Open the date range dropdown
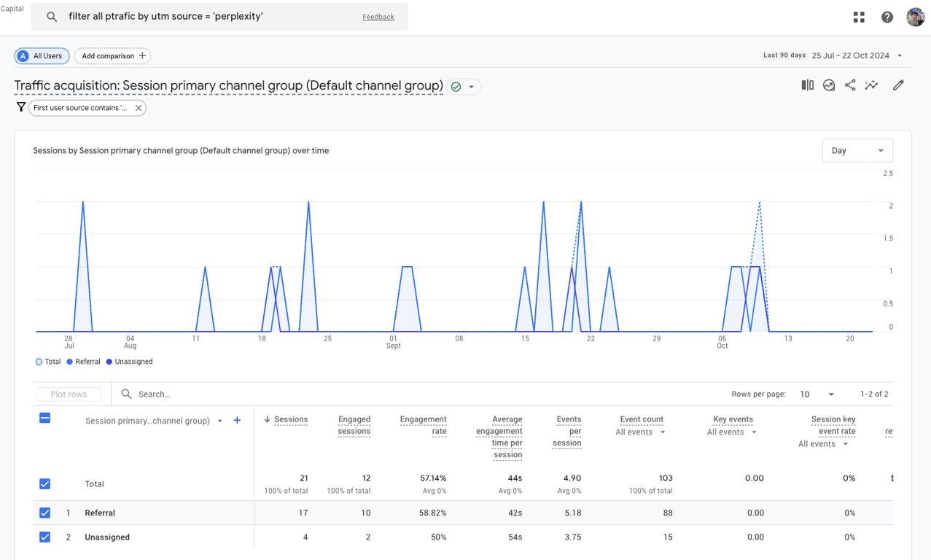The width and height of the screenshot is (931, 560). coord(900,55)
